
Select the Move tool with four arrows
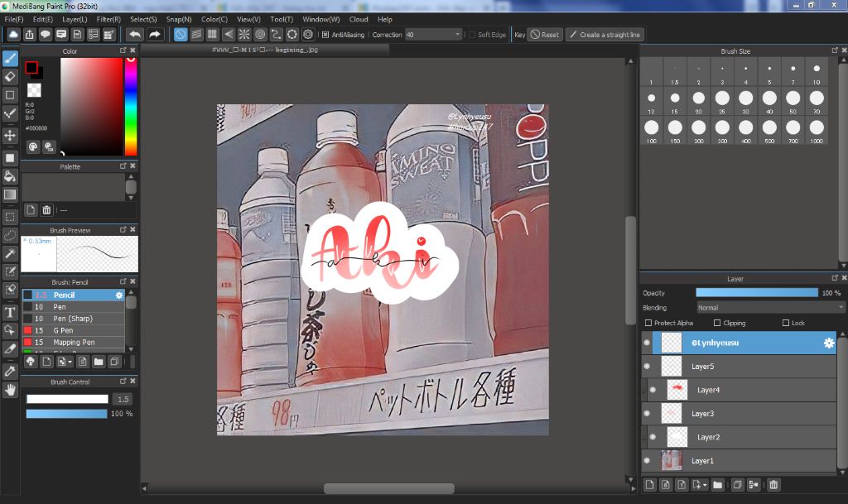point(10,135)
